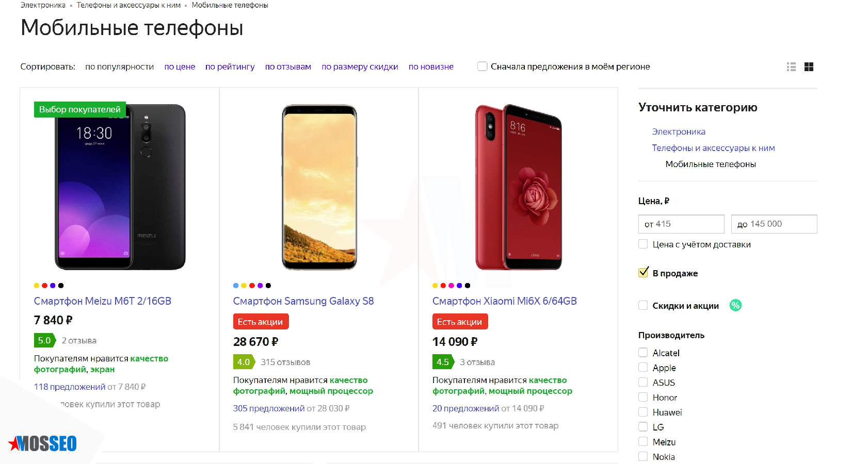Click the 'Есть акции' badge under Samsung Galaxy S8
The height and width of the screenshot is (464, 868).
pyautogui.click(x=261, y=321)
